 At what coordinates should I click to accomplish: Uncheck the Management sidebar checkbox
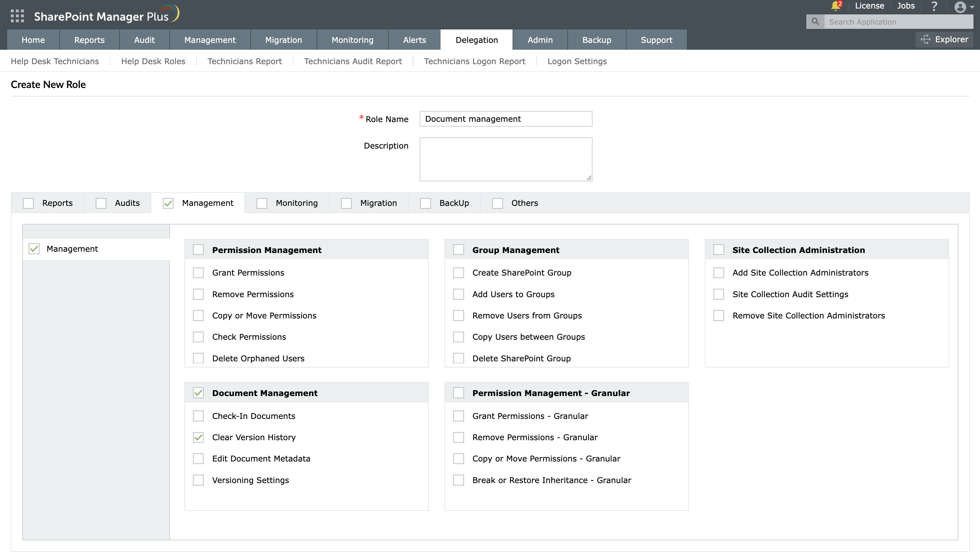tap(34, 249)
